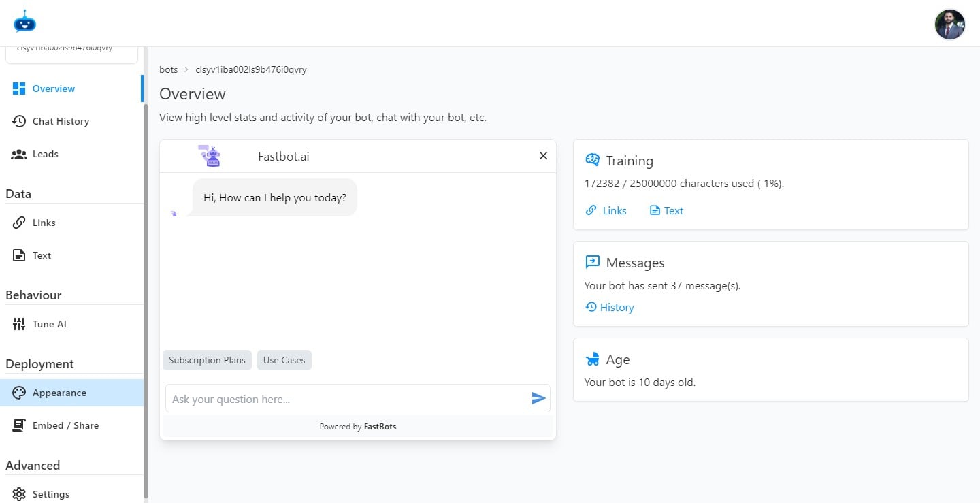Click the Fastbots robot logo
Screen dimensions: 980x503
(24, 22)
